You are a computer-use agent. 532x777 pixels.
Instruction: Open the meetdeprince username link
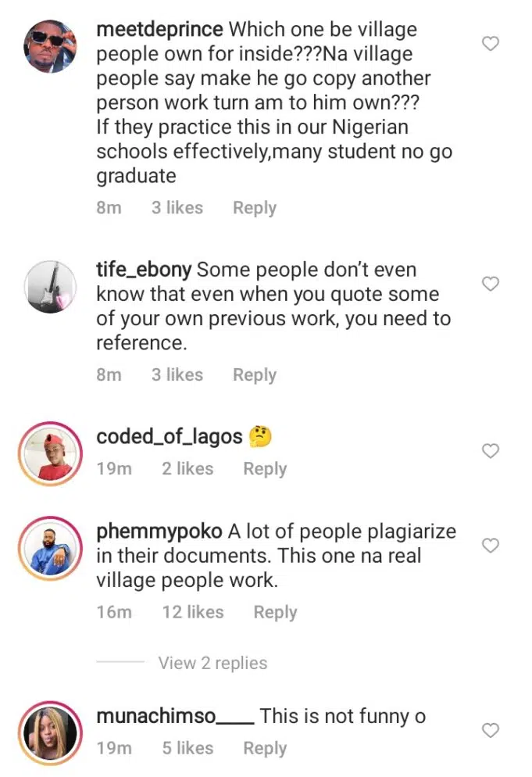[x=159, y=30]
